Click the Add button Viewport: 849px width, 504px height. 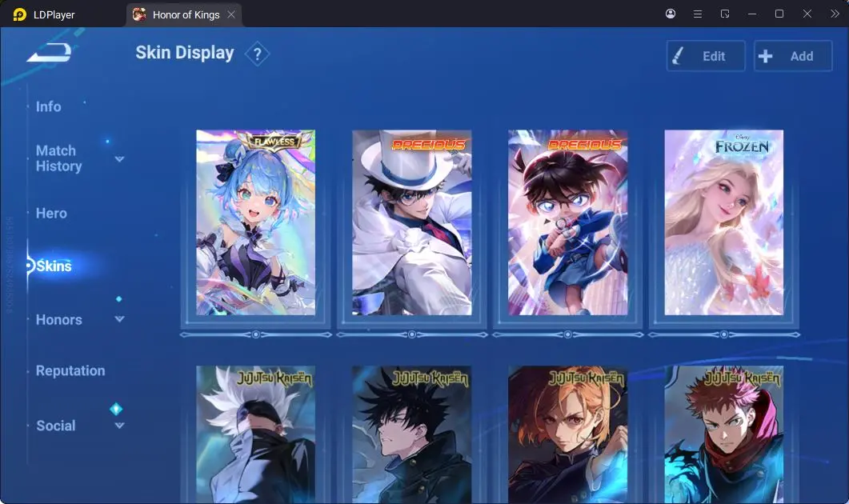coord(793,56)
